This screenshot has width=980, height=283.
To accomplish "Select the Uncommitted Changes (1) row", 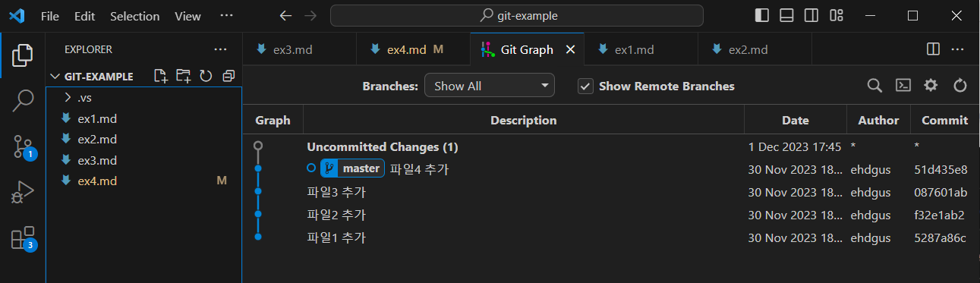I will pos(611,146).
